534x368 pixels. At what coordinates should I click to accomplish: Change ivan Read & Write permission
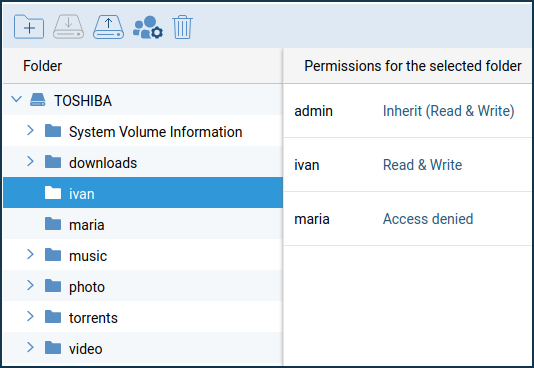coord(422,165)
